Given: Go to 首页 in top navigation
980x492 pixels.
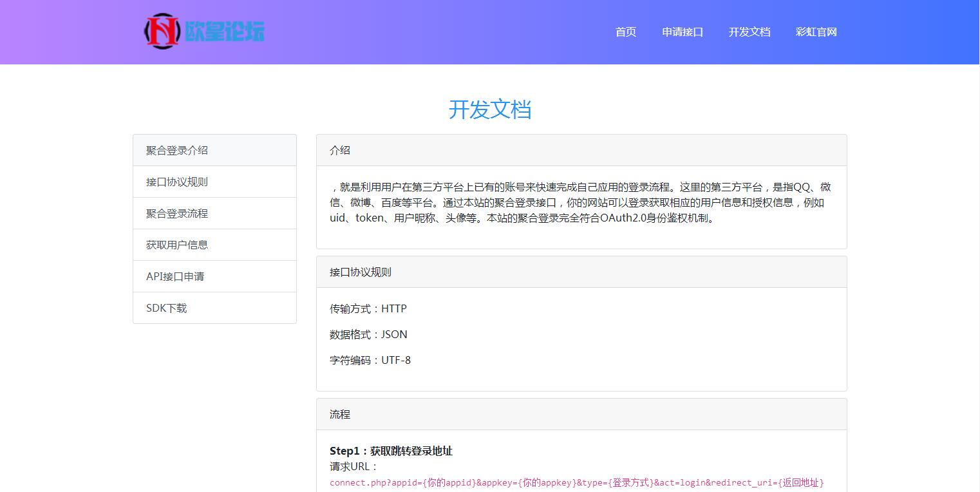Looking at the screenshot, I should (x=625, y=32).
